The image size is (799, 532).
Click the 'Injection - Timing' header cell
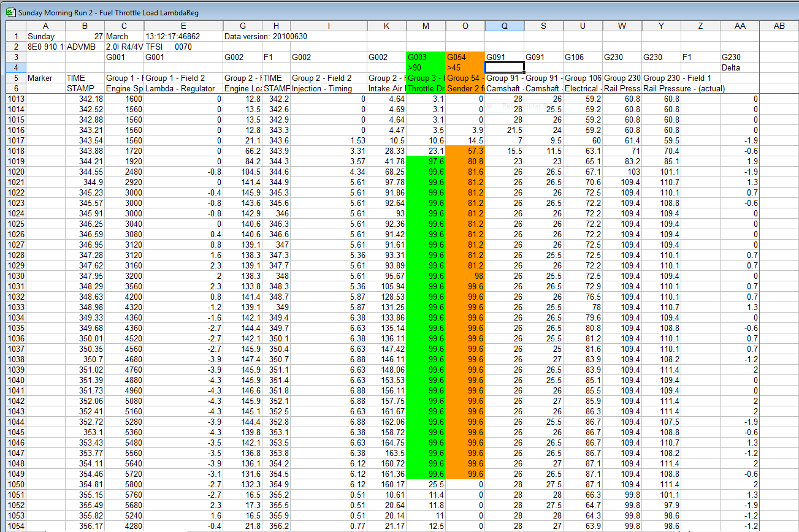329,88
